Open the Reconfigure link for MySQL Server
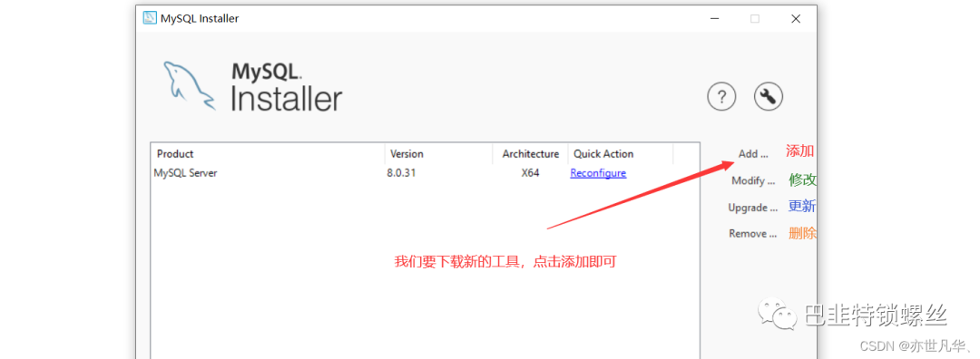 click(x=598, y=173)
